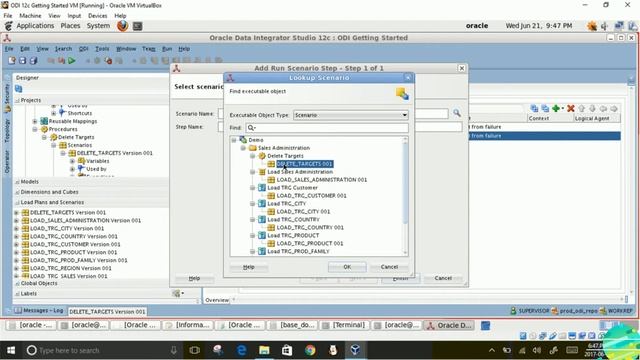Open the ODI menu
Screen dimensions: 640x360
click(x=83, y=49)
